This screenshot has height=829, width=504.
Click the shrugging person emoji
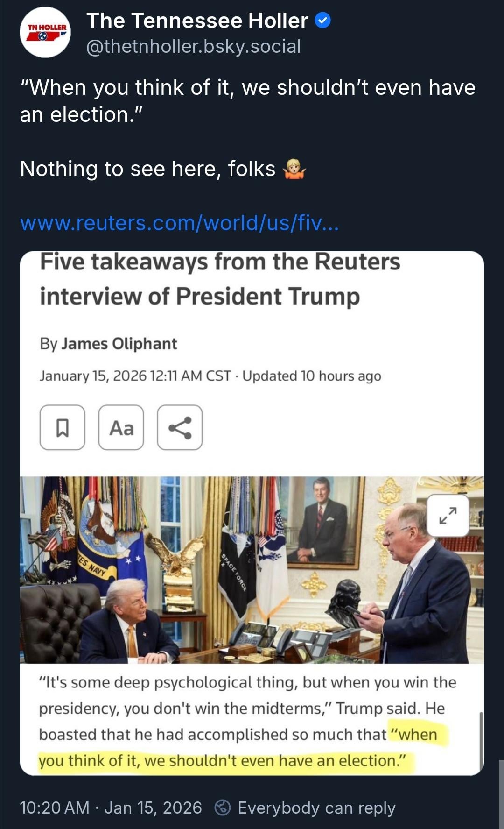click(294, 169)
